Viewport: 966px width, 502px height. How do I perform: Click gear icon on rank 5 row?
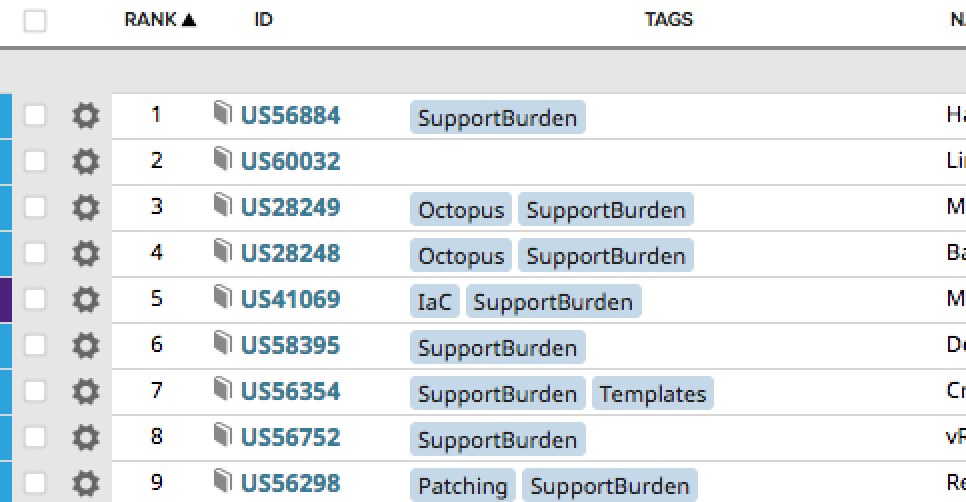86,299
